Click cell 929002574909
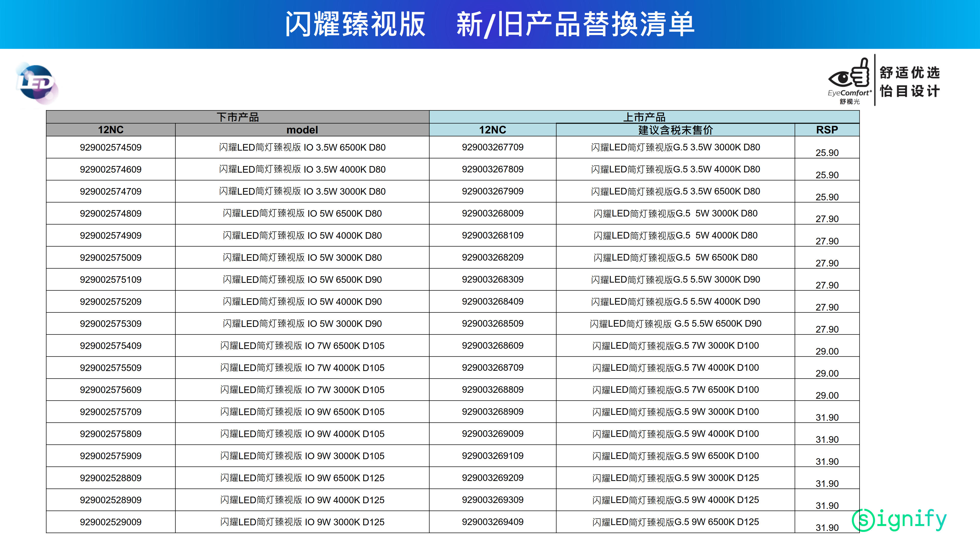Viewport: 980px width, 551px height. (111, 236)
